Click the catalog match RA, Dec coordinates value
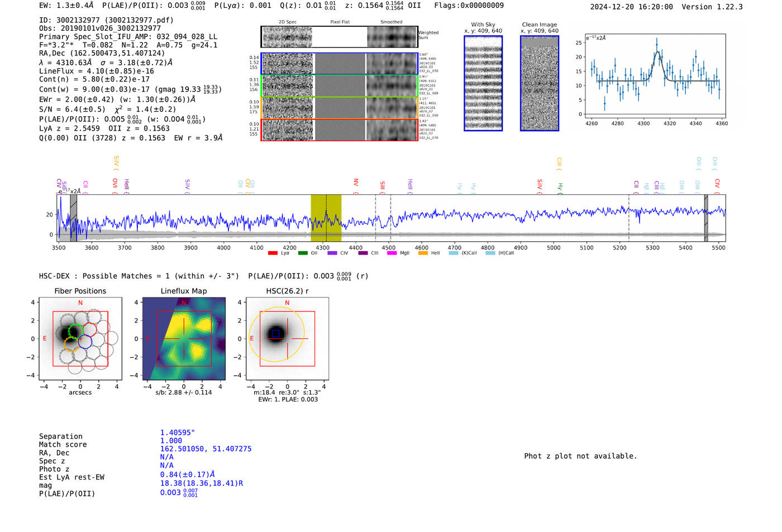The image size is (782, 532). point(206,449)
